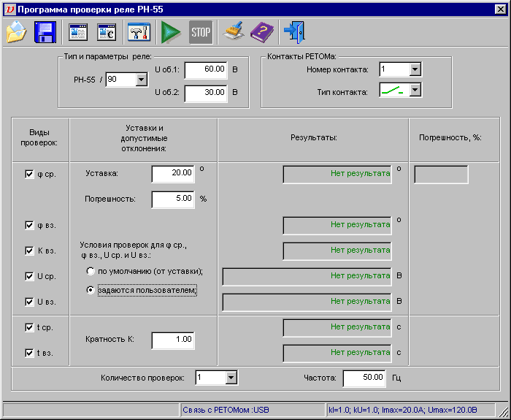Start the test with green play arrow
511x420 pixels.
tap(171, 32)
